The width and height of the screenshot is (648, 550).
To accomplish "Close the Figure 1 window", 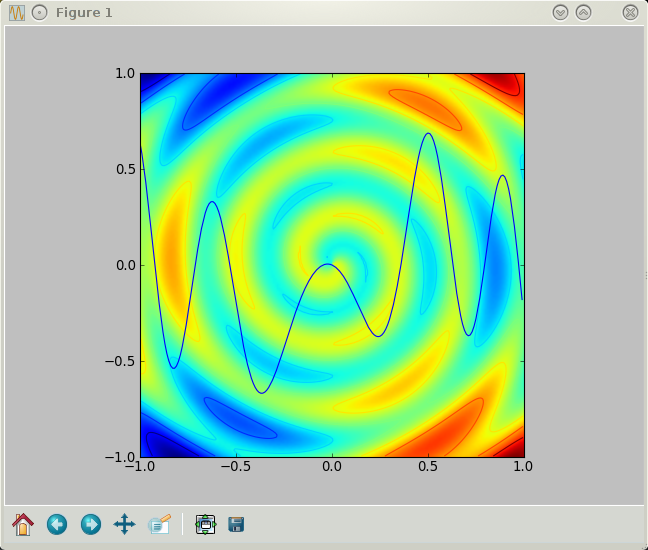I will click(630, 13).
